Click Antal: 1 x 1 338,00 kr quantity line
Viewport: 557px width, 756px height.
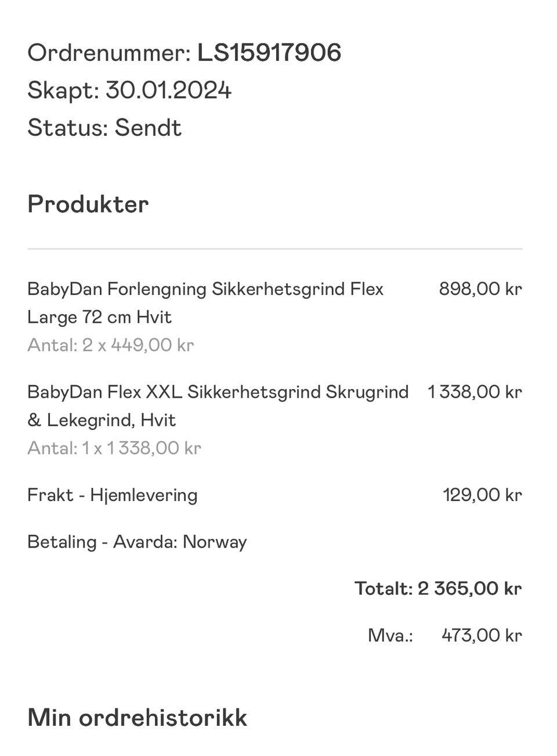click(114, 448)
